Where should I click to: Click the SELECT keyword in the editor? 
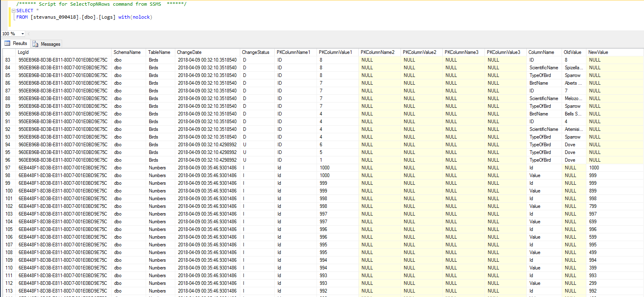pos(25,11)
